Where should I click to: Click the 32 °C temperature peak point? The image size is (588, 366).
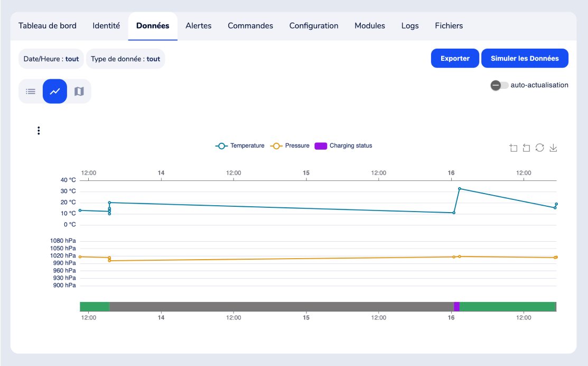(x=460, y=189)
